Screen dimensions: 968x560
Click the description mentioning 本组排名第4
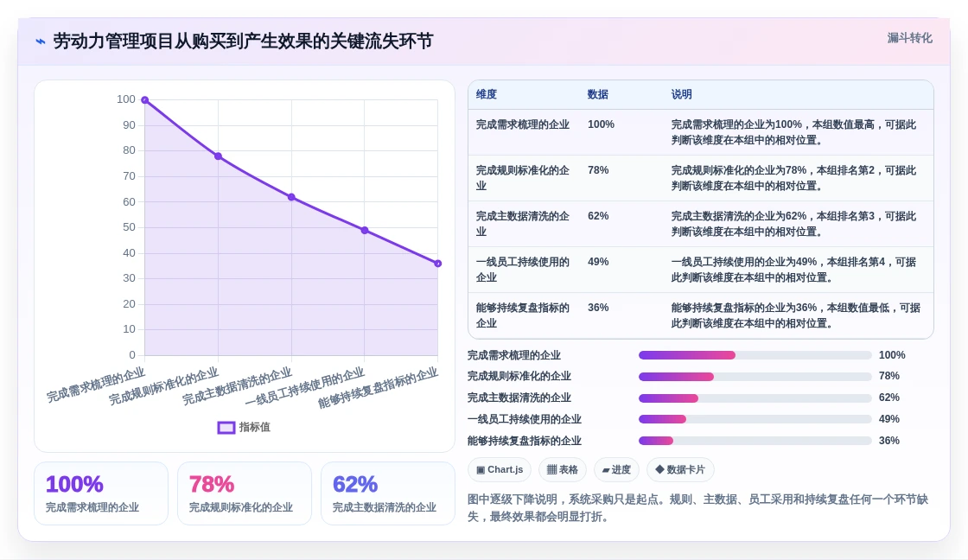tap(794, 269)
